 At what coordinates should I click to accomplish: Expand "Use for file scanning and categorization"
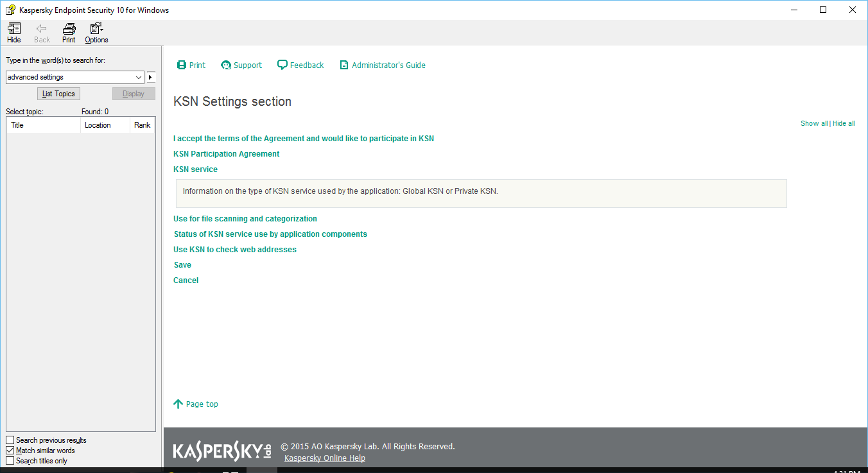245,219
